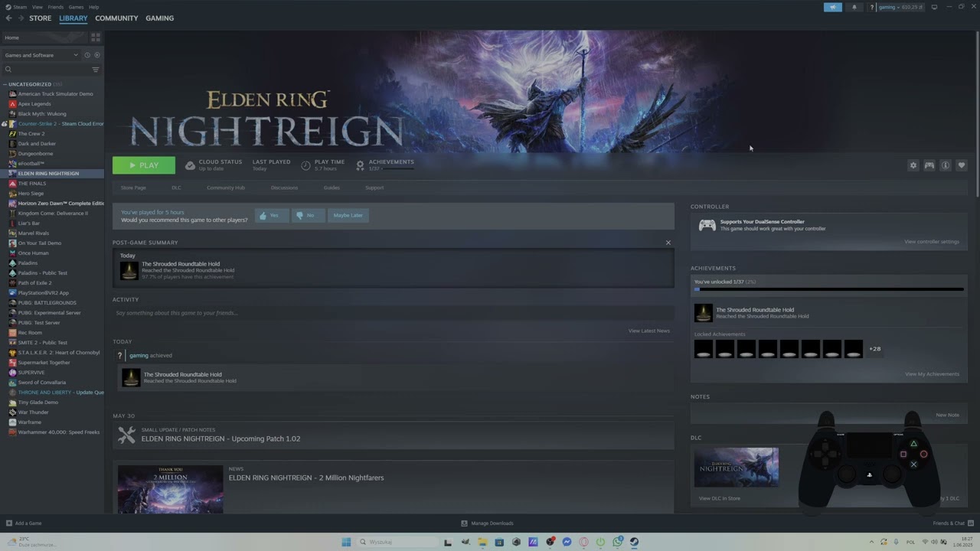
Task: Thumbs up Yes to recommend the game
Action: point(271,216)
